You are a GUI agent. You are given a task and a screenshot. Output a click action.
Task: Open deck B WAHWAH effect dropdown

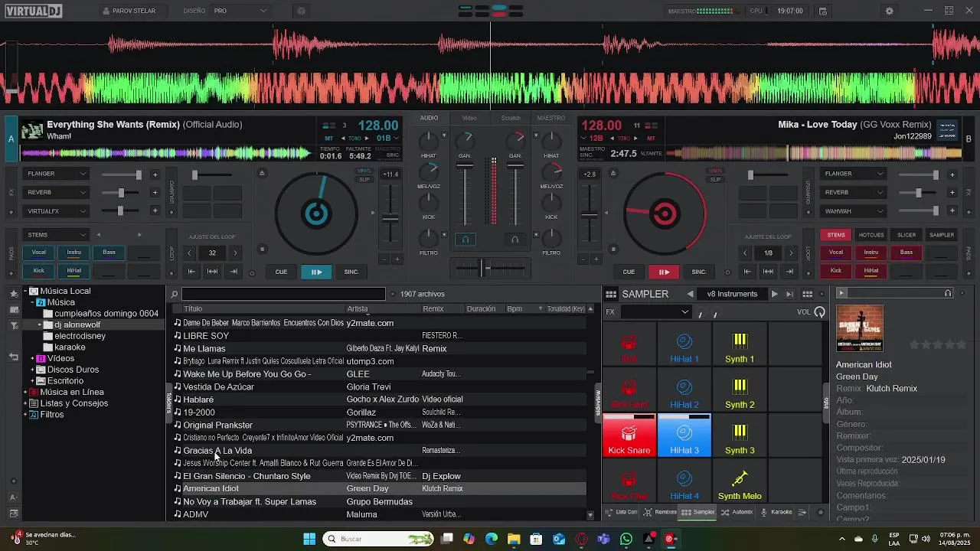click(x=854, y=210)
